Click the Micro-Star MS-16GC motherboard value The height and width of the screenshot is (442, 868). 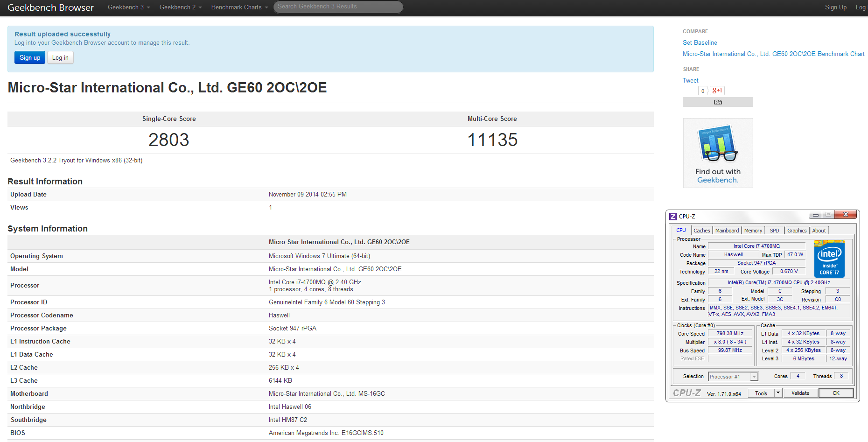327,393
